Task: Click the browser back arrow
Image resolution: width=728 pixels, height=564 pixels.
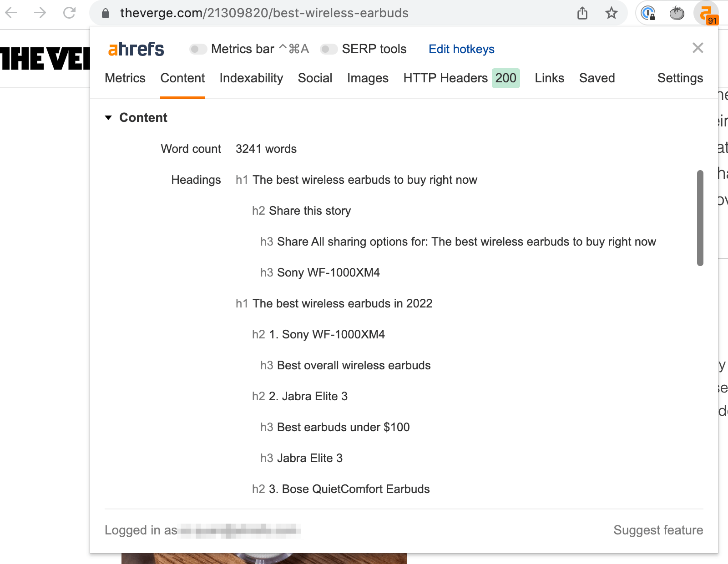Action: pos(11,13)
